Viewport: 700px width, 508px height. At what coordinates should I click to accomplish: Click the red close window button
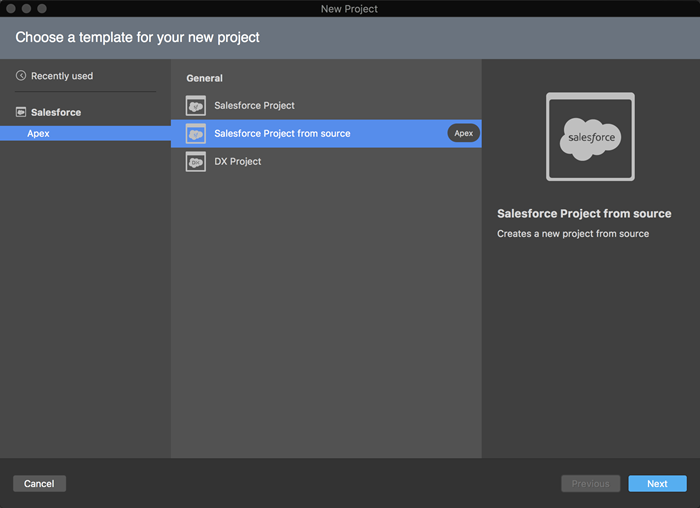point(11,8)
